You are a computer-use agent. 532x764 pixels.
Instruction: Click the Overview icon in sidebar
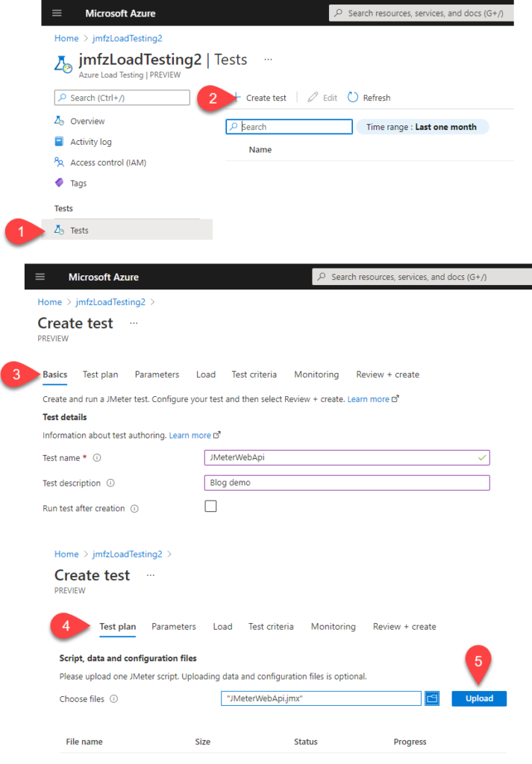59,120
